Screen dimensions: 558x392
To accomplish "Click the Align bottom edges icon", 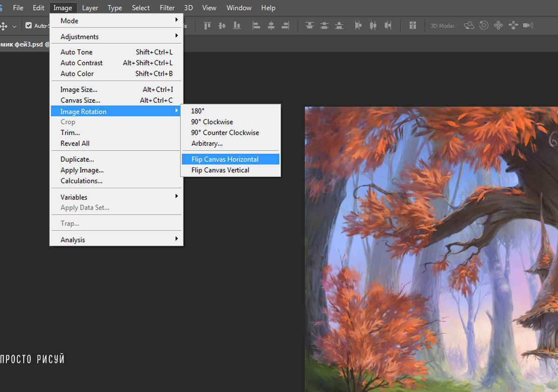I will point(237,26).
